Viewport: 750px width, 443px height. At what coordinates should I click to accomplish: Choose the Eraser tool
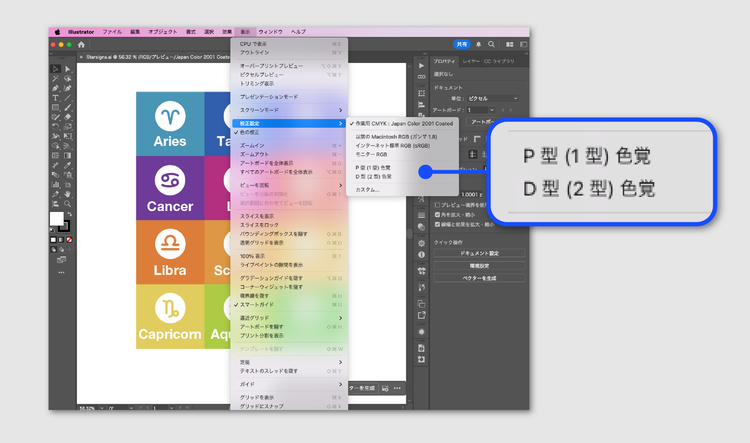[x=67, y=117]
